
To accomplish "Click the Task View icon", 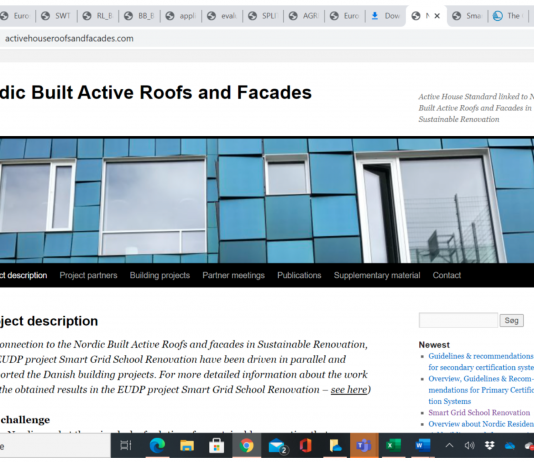I will click(126, 445).
